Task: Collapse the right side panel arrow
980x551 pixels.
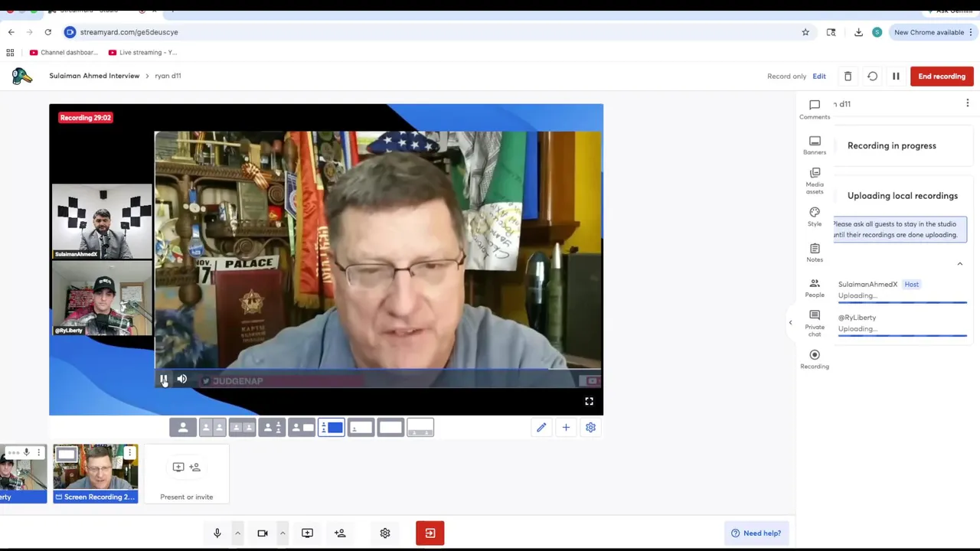Action: tap(790, 323)
